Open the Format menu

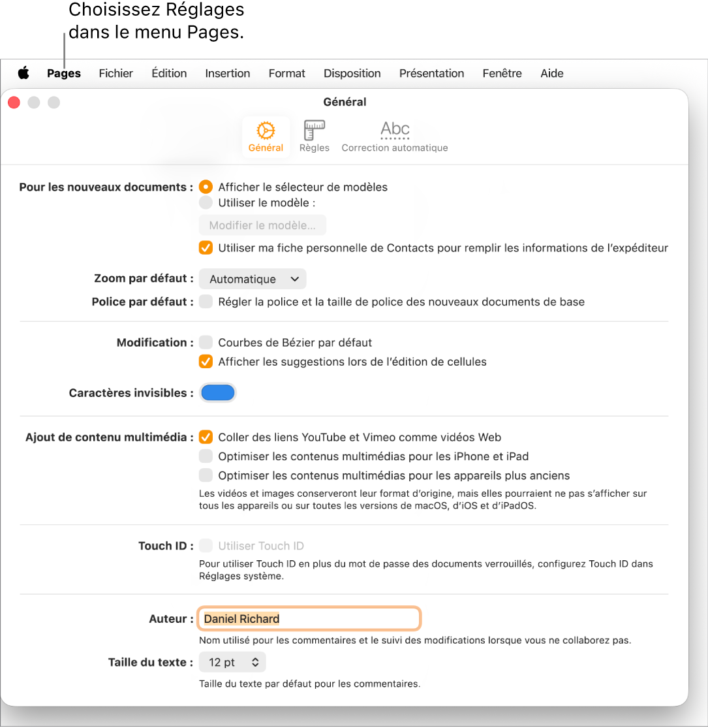point(286,73)
